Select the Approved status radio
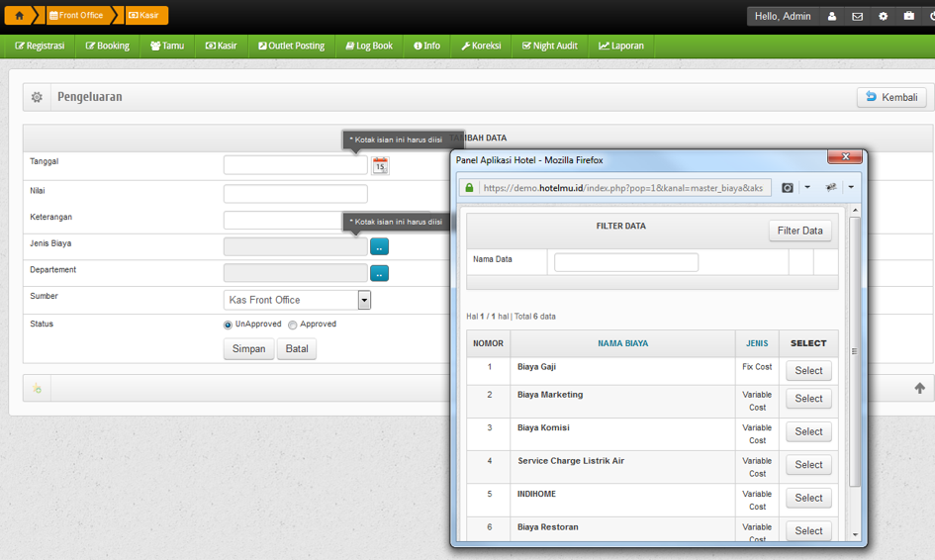 click(x=293, y=325)
